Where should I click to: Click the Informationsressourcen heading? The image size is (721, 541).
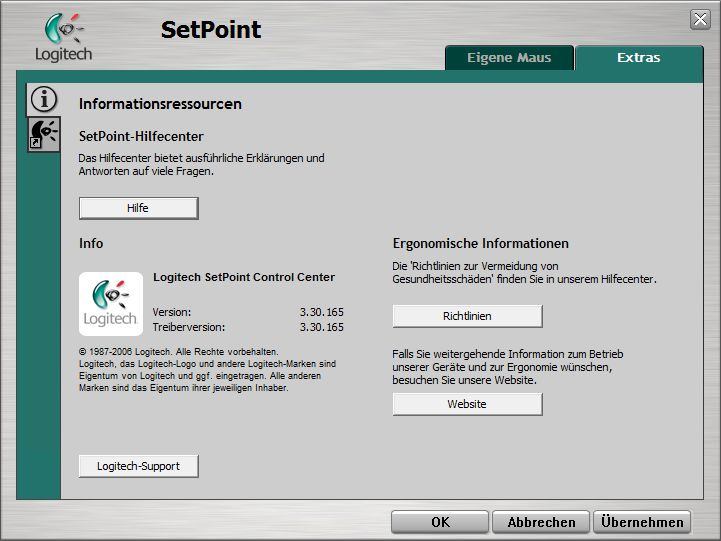pyautogui.click(x=160, y=104)
